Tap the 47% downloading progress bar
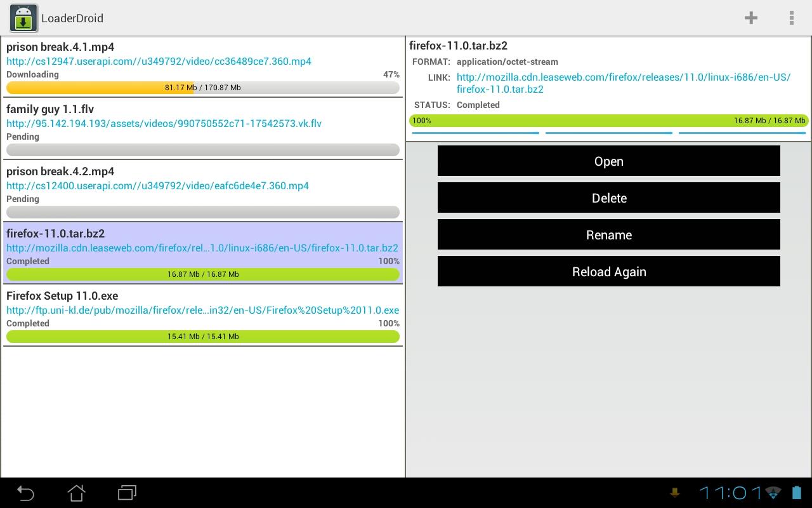 click(x=203, y=88)
